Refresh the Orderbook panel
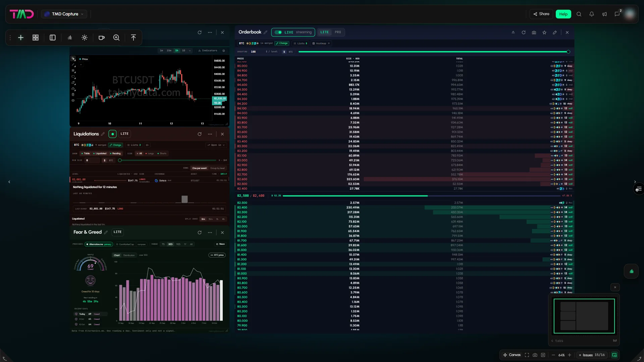 (524, 33)
